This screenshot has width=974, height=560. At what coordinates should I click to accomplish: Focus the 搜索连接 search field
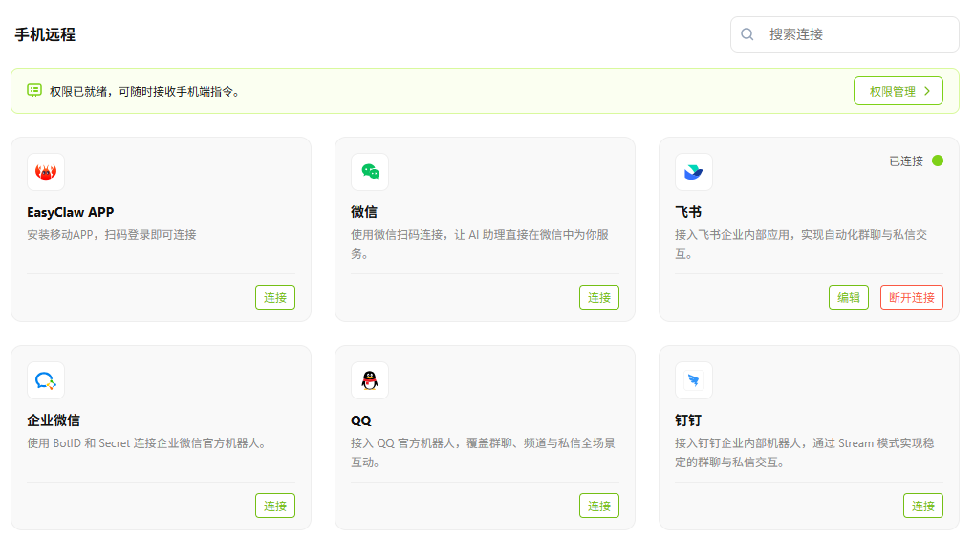[845, 34]
